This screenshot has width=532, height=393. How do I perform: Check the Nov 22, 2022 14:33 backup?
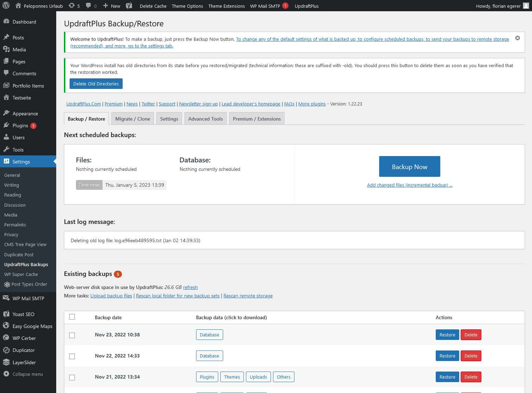[72, 356]
